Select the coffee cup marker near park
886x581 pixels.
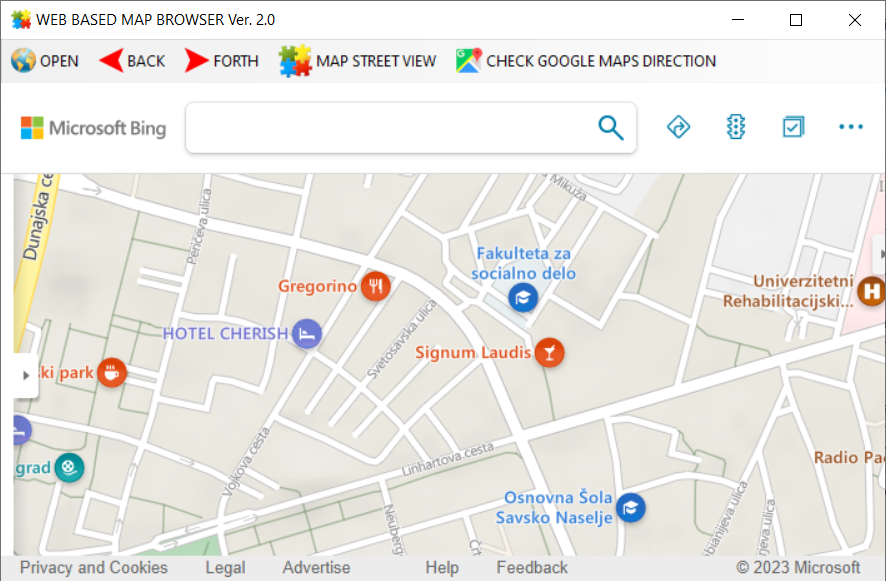tap(112, 373)
